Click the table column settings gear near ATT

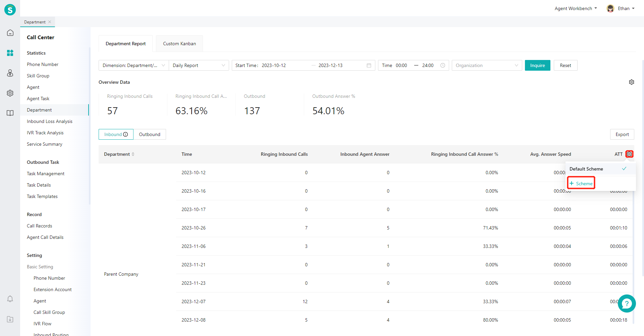pyautogui.click(x=630, y=154)
